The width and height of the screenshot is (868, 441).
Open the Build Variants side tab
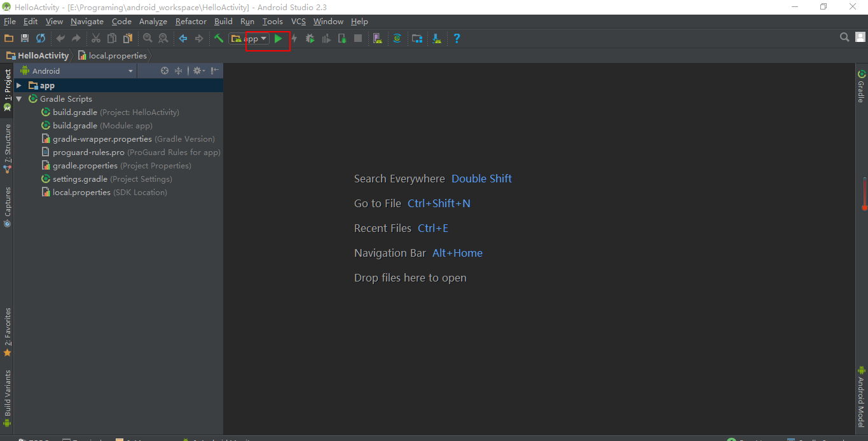pyautogui.click(x=7, y=399)
